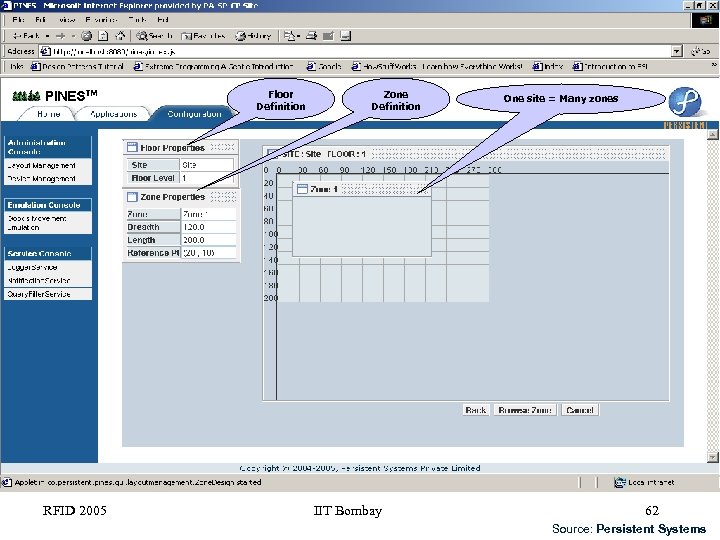This screenshot has width=720, height=540.
Task: Click the page scrollbar down arrow
Action: pos(712,457)
